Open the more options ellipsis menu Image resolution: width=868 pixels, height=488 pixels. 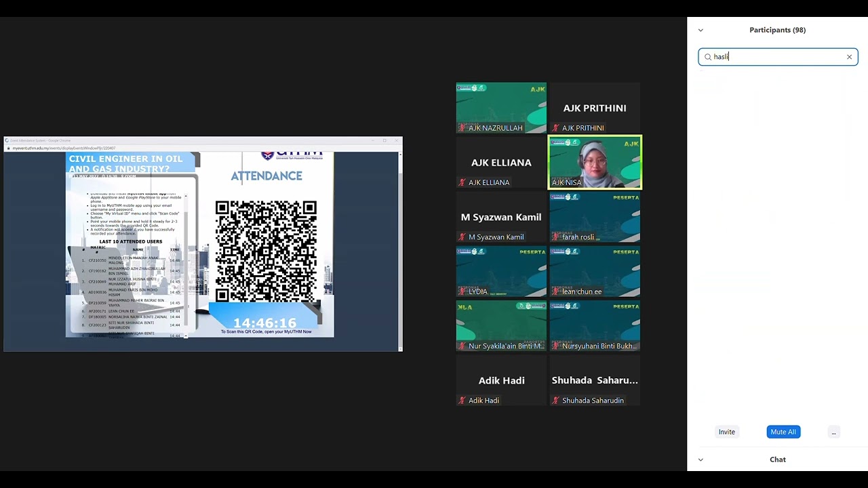[833, 432]
